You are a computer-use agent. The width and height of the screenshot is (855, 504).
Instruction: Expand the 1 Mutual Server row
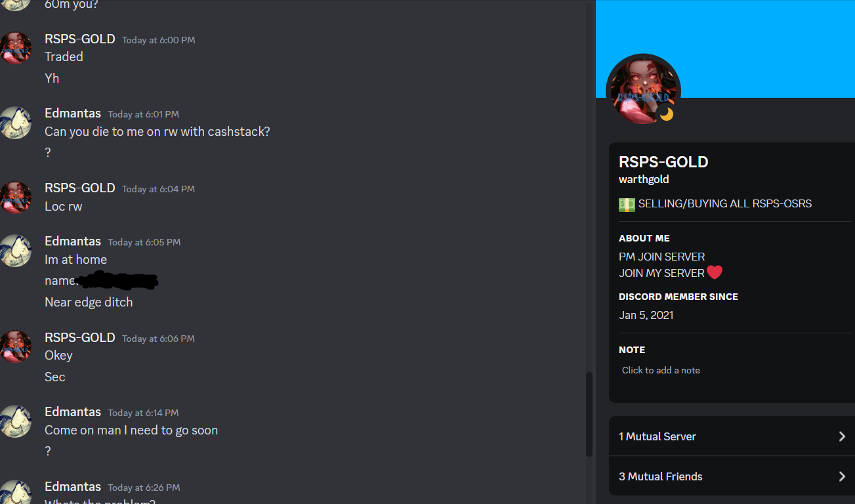pyautogui.click(x=732, y=436)
